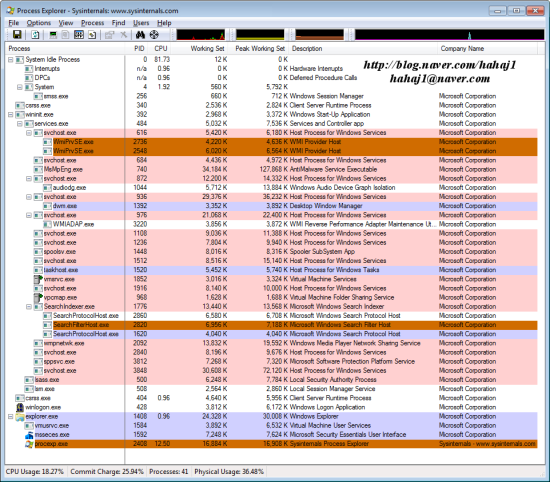
Task: Open the View menu
Action: coord(66,23)
